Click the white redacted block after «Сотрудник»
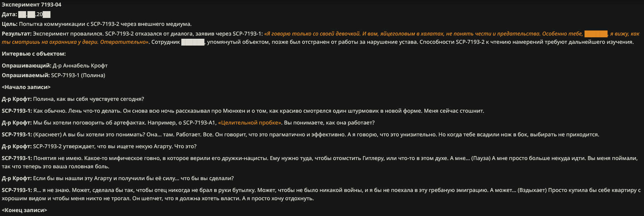 tap(193, 42)
